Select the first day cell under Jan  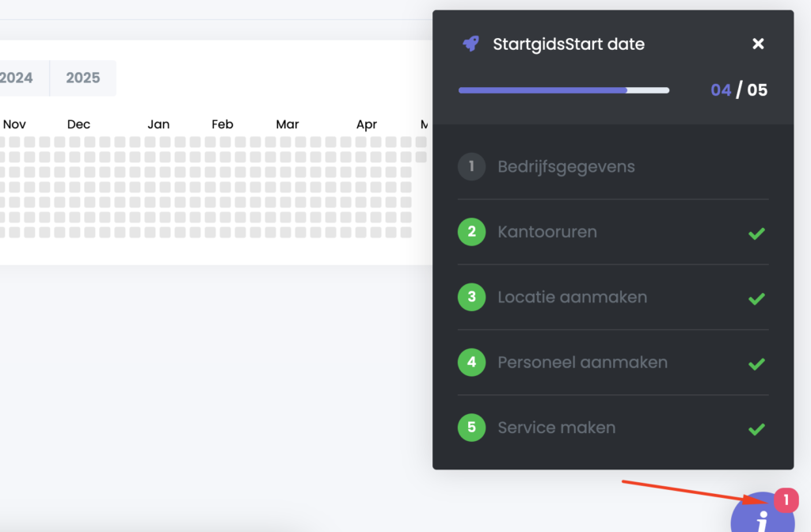click(150, 142)
